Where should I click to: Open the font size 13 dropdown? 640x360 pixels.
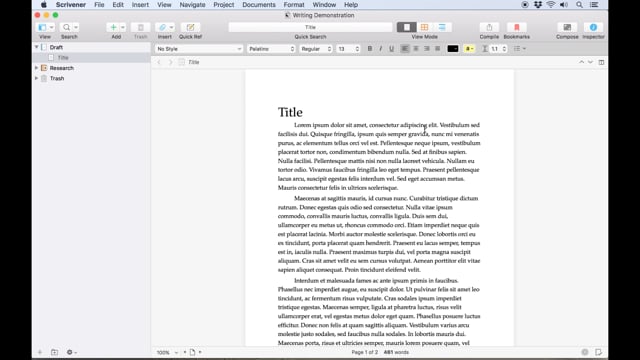(x=348, y=49)
